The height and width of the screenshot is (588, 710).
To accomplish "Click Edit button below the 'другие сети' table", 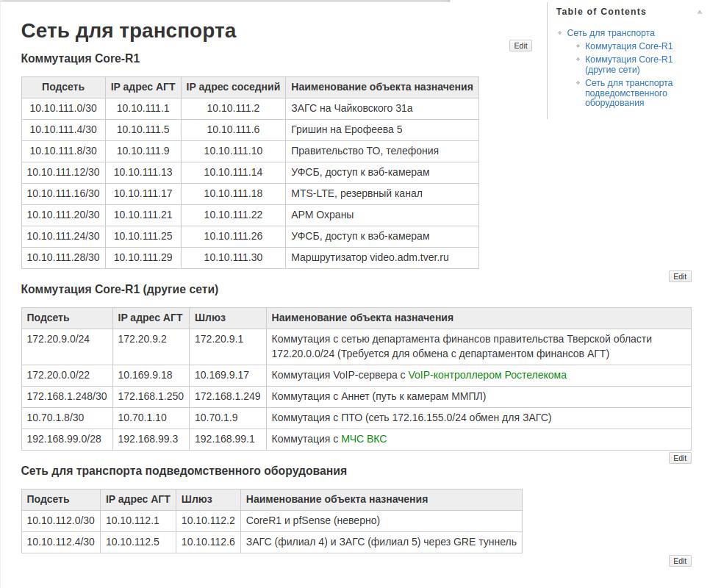I will click(680, 458).
